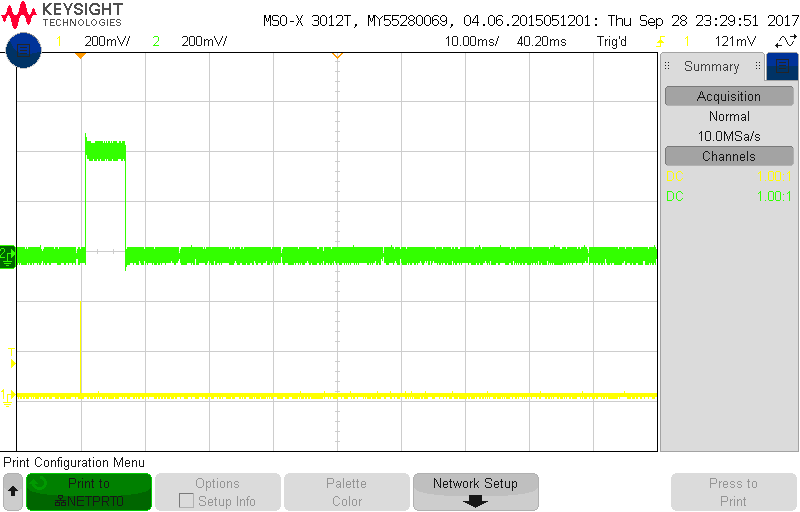The image size is (800, 512).
Task: Click the yellow trigger level T marker
Action: [11, 358]
